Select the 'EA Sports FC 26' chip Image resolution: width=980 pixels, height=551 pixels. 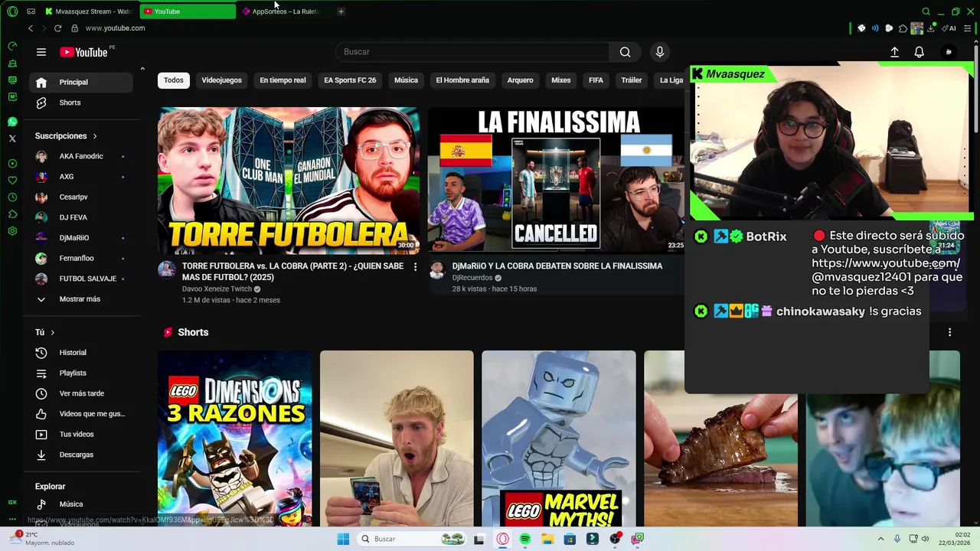tap(350, 80)
